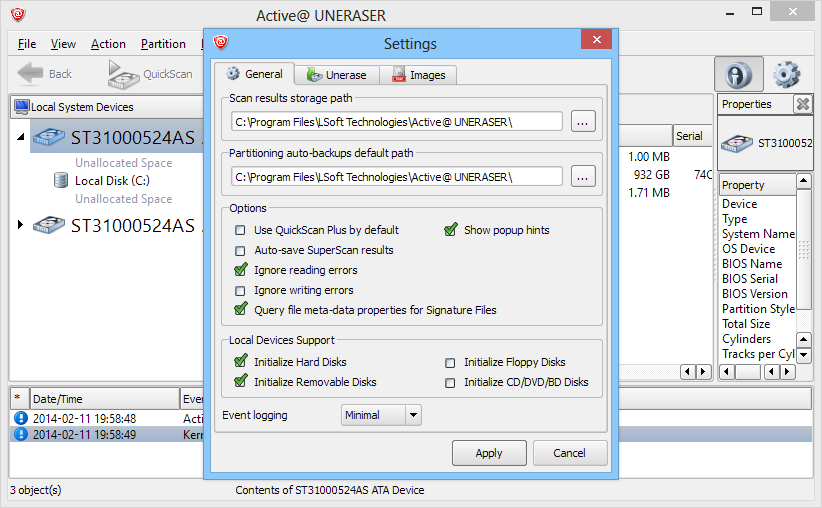Viewport: 822px width, 508px height.
Task: Click the Cancel button
Action: coord(570,453)
